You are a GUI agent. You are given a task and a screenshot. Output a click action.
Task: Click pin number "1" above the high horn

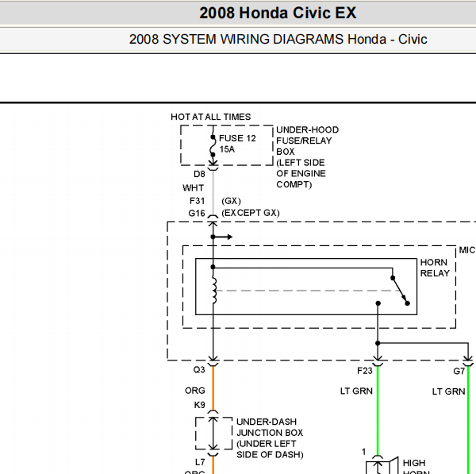(363, 452)
